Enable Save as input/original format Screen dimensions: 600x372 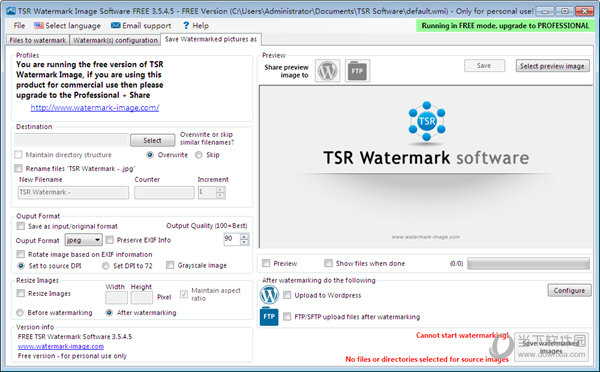21,226
